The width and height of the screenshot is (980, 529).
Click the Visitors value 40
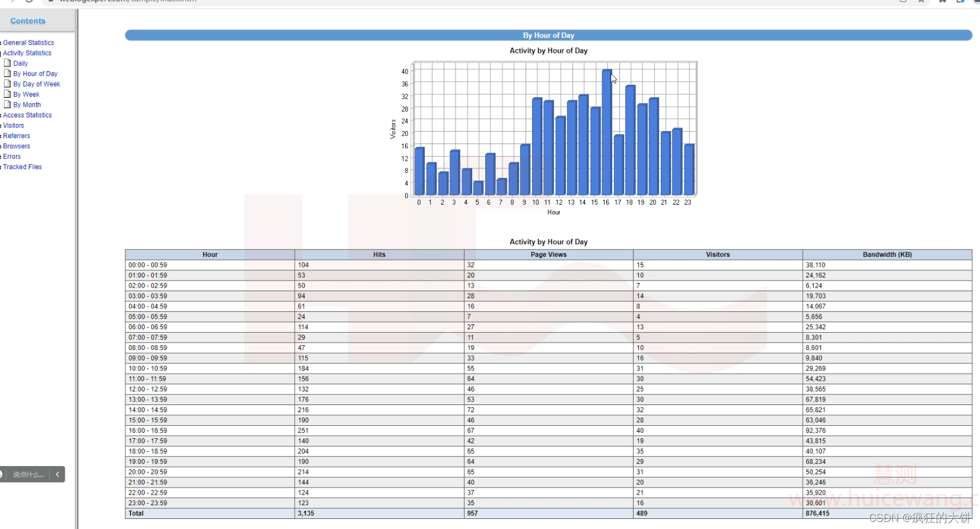pos(640,431)
